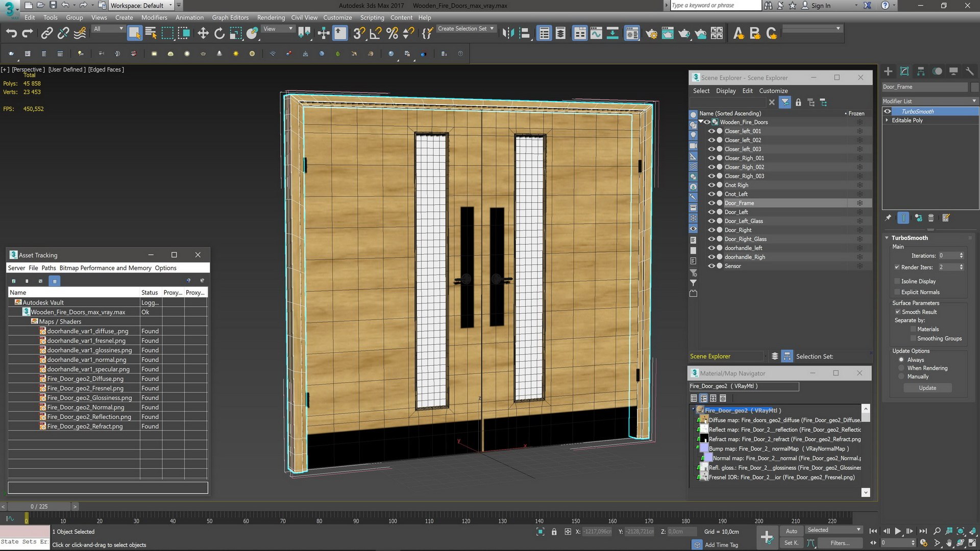
Task: Click the Redo arrow icon
Action: pos(28,34)
